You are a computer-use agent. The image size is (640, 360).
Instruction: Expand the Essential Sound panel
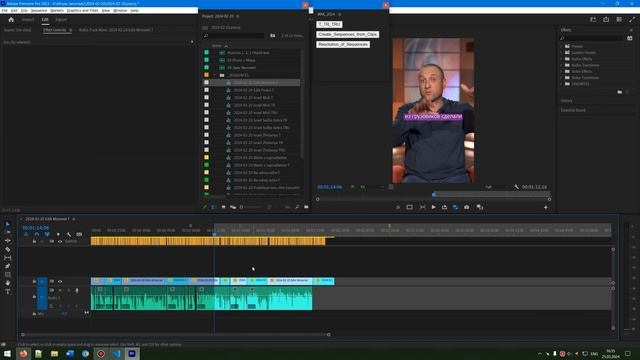coord(573,110)
